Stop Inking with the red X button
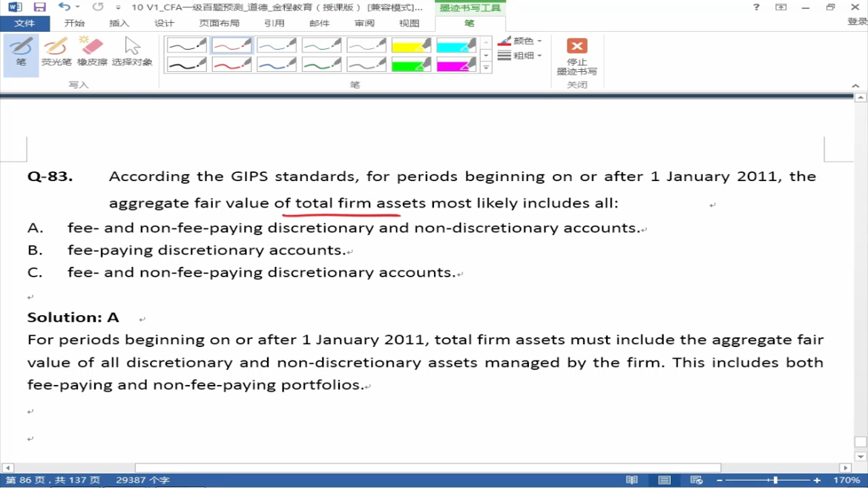Image resolution: width=868 pixels, height=488 pixels. [577, 56]
